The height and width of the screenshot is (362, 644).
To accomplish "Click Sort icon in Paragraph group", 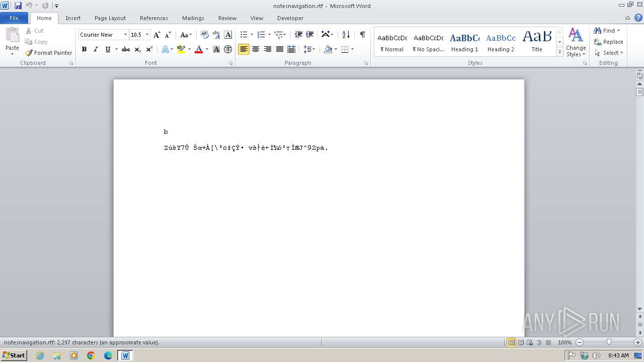I will [346, 35].
